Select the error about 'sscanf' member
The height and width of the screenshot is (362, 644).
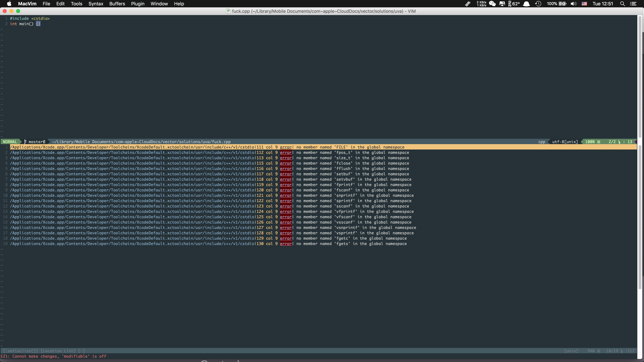pos(209,206)
